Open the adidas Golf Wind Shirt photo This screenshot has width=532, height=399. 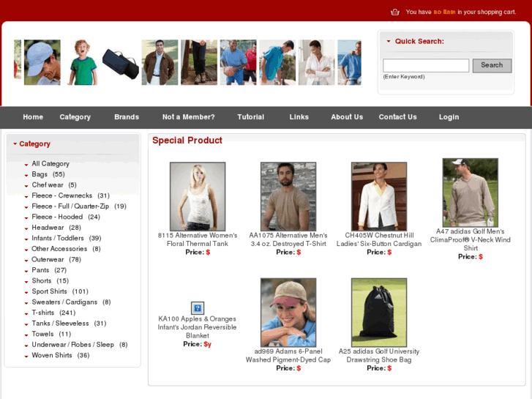point(471,193)
